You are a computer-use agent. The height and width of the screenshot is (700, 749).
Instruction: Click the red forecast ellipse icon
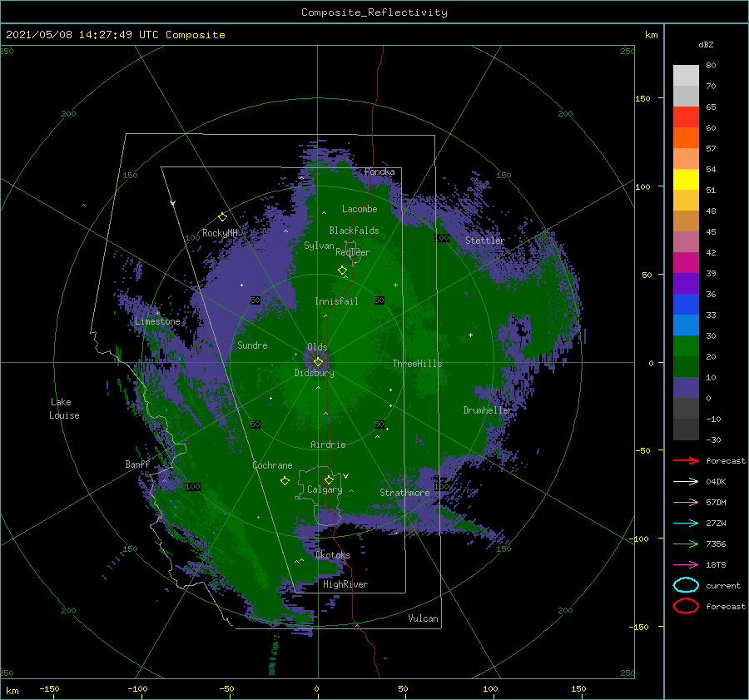(686, 606)
